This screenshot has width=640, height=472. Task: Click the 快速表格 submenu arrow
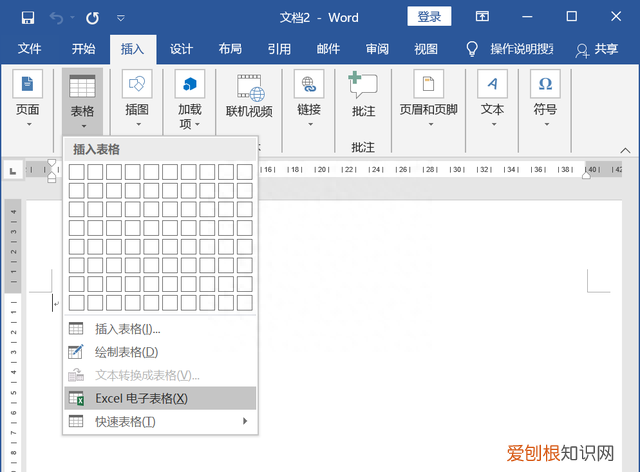pos(245,421)
